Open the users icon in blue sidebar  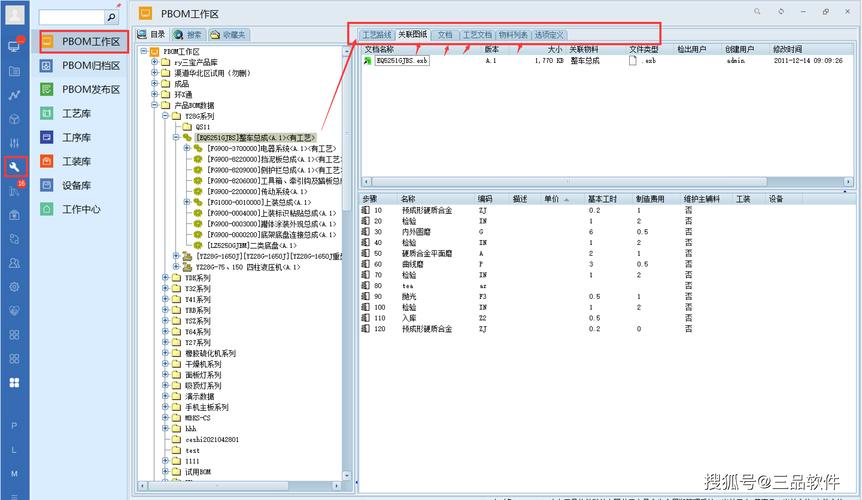(14, 263)
